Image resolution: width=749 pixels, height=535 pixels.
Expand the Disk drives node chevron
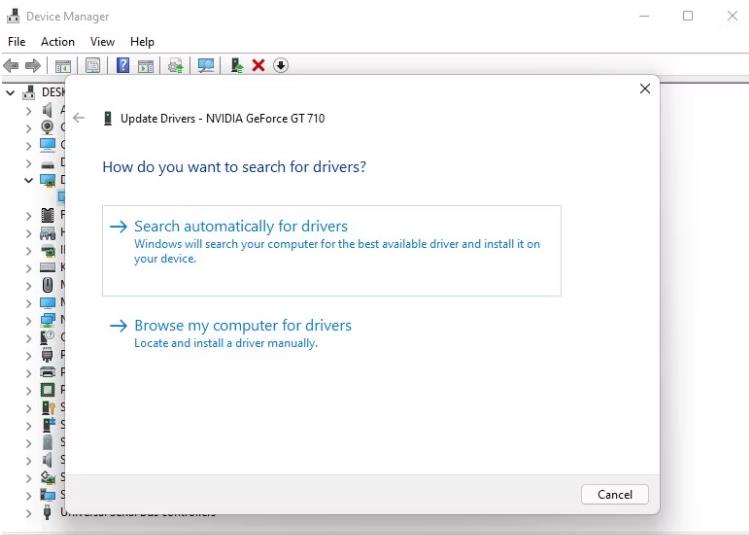(x=28, y=163)
